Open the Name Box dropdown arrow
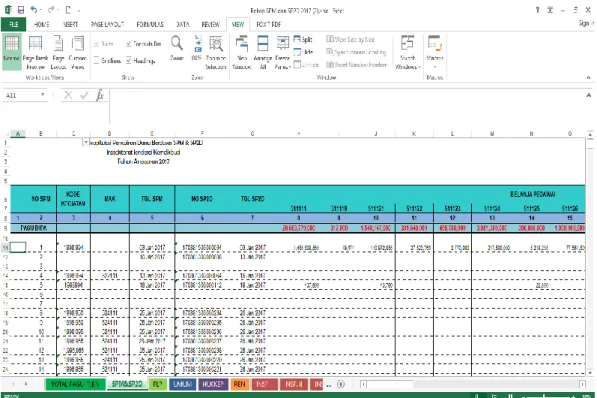The image size is (597, 398). pos(43,95)
